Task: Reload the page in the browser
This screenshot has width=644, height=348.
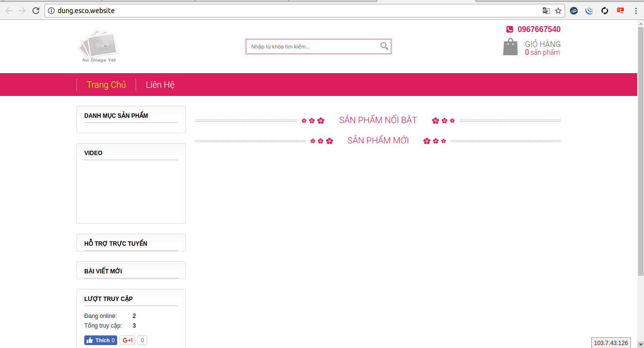Action: [36, 11]
